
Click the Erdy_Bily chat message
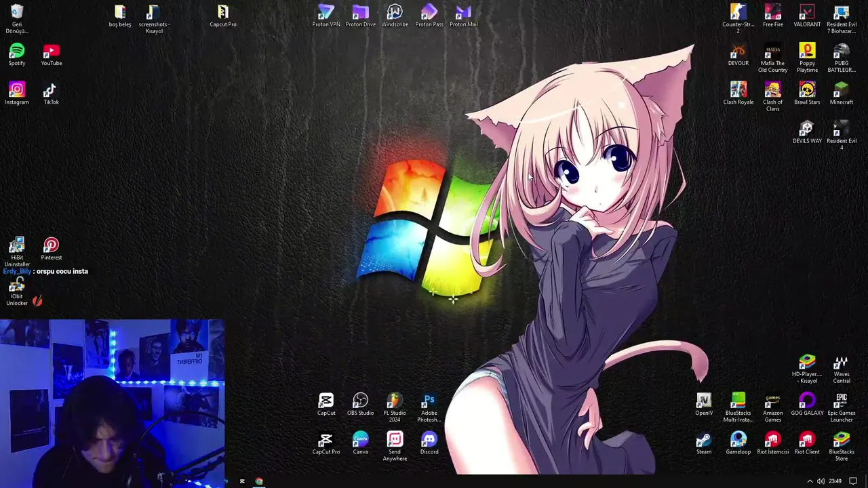coord(45,271)
